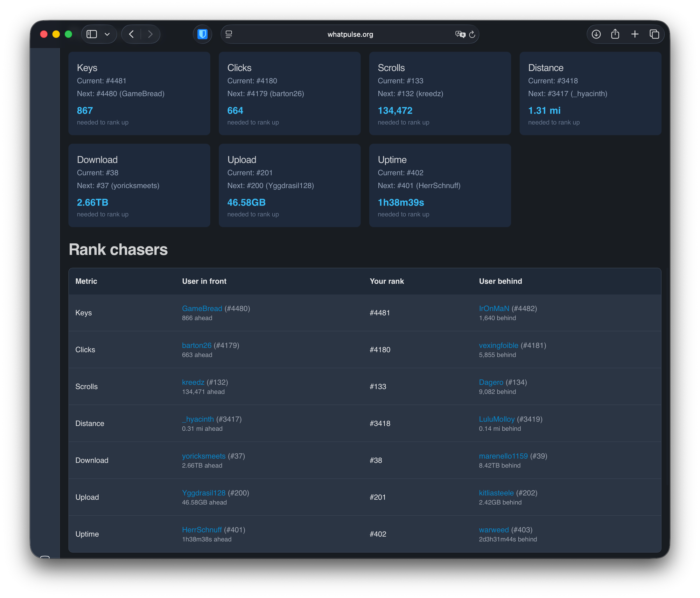Viewport: 700px width, 598px height.
Task: Toggle the Safari sidebar icon
Action: click(x=92, y=34)
